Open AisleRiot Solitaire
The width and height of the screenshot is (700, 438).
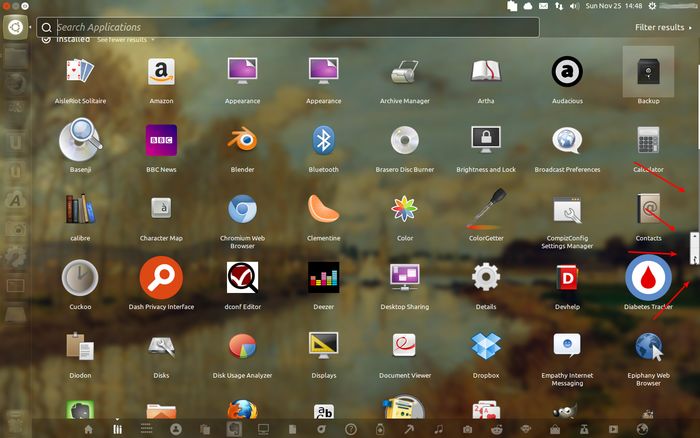80,71
